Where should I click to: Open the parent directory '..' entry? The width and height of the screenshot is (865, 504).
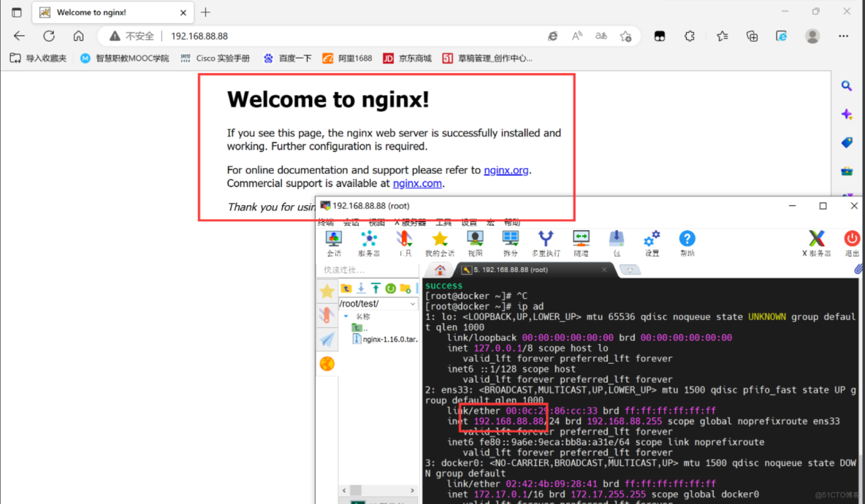tap(359, 328)
